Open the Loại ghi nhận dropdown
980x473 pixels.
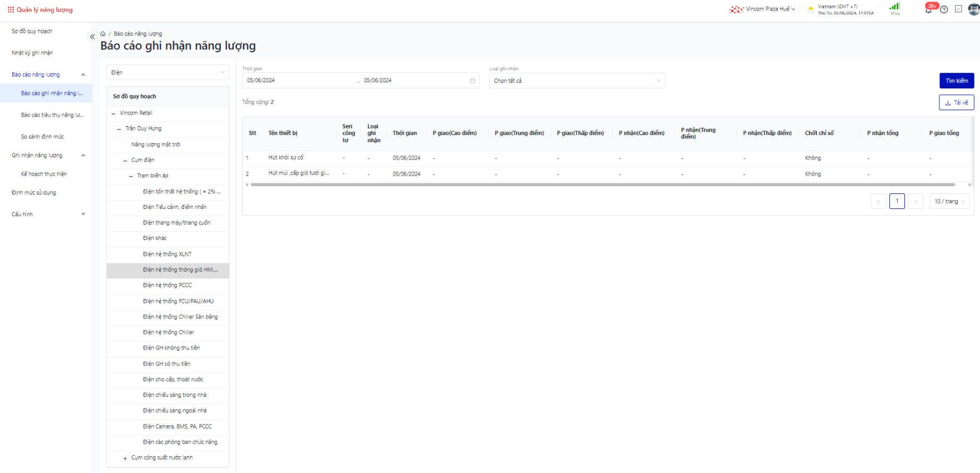coord(576,81)
